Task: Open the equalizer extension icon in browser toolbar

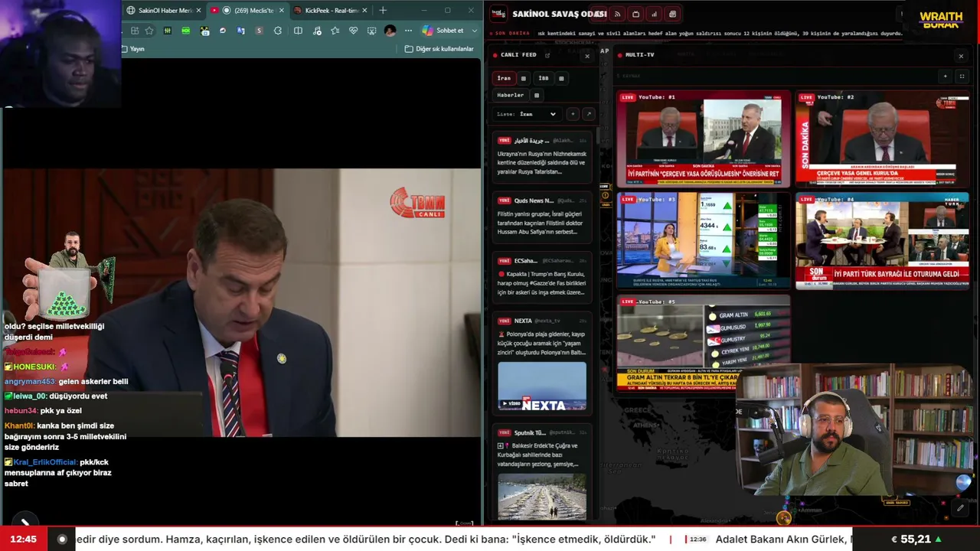Action: point(167,31)
